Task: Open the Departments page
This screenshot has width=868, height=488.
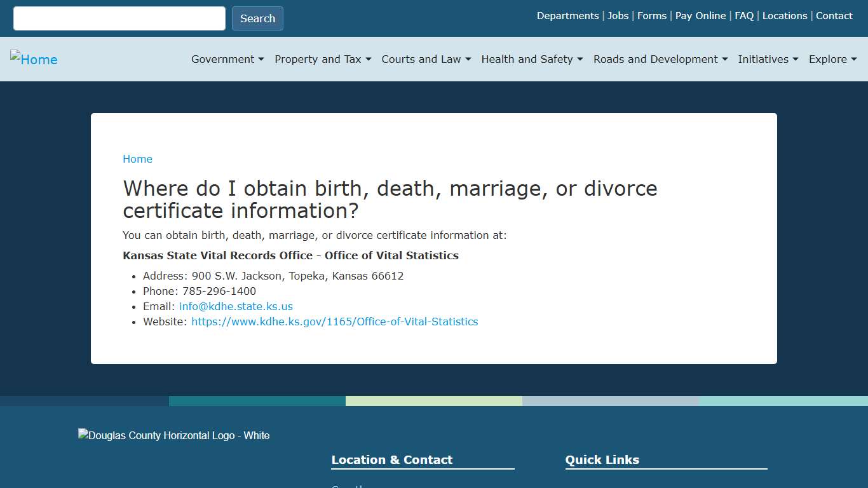Action: coord(567,15)
